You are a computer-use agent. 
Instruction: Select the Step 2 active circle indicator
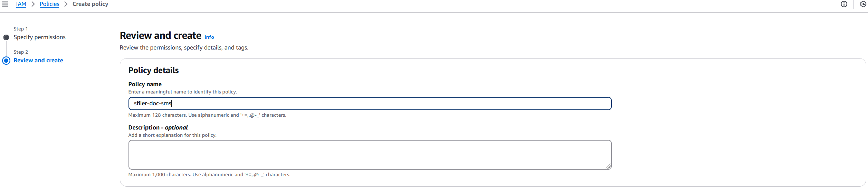click(6, 61)
